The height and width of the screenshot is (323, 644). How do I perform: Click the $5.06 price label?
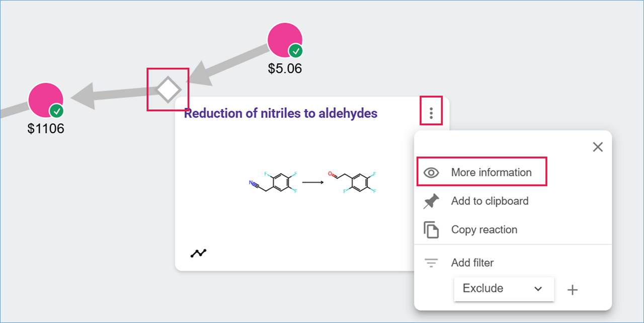[285, 68]
